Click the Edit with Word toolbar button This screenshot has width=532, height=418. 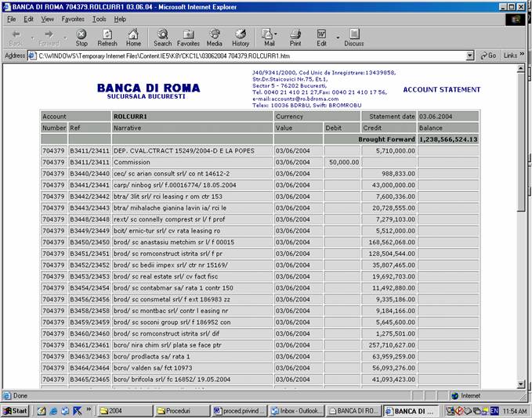(321, 38)
